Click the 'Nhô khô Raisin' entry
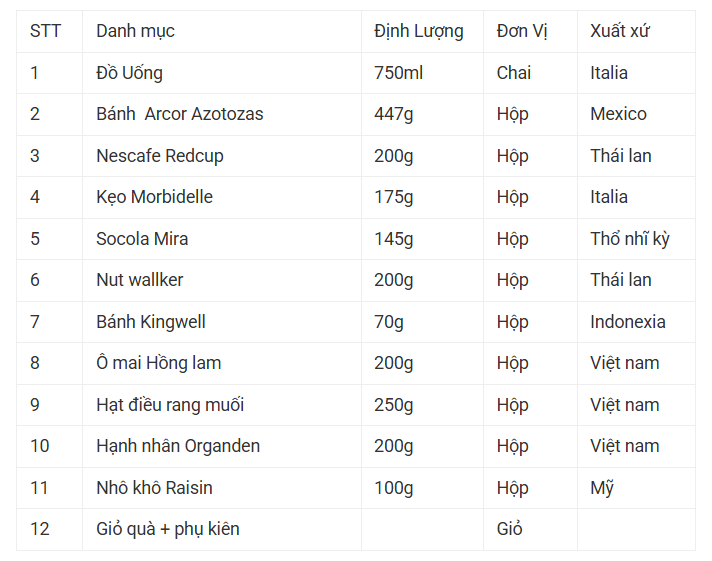Viewport: 712px width, 561px height. [154, 488]
